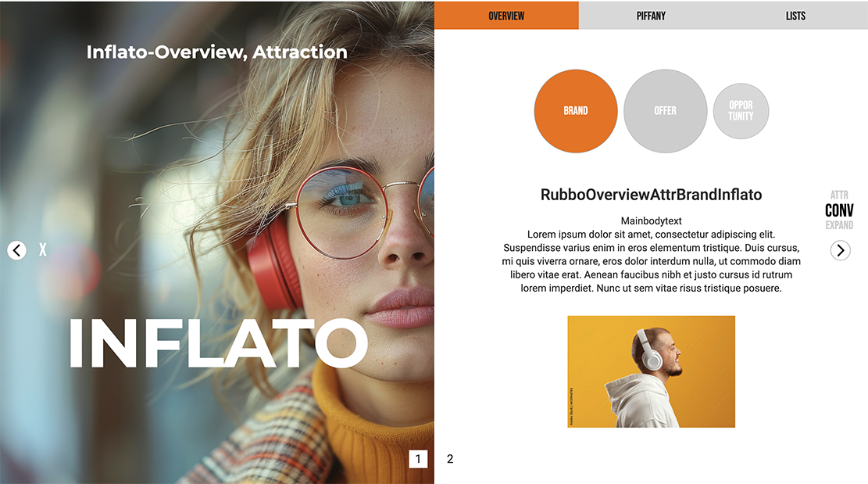Click the right arrow circle icon
868x484 pixels.
click(x=841, y=250)
